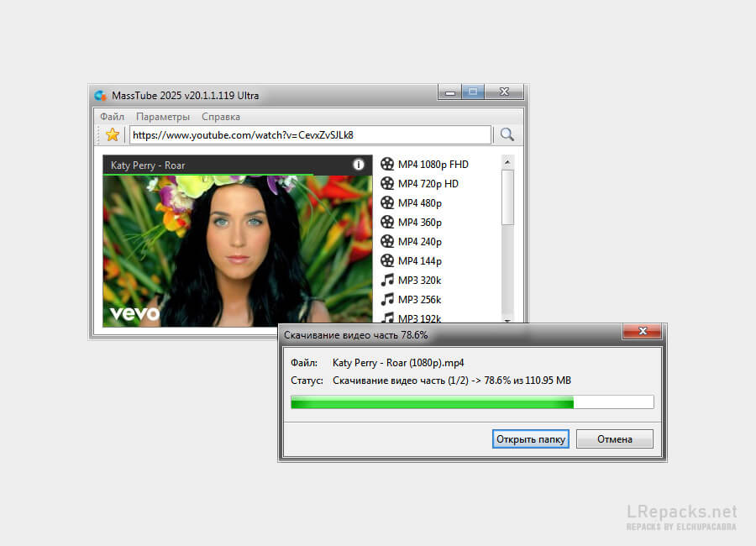Select the MP4 480p format text

coord(420,203)
